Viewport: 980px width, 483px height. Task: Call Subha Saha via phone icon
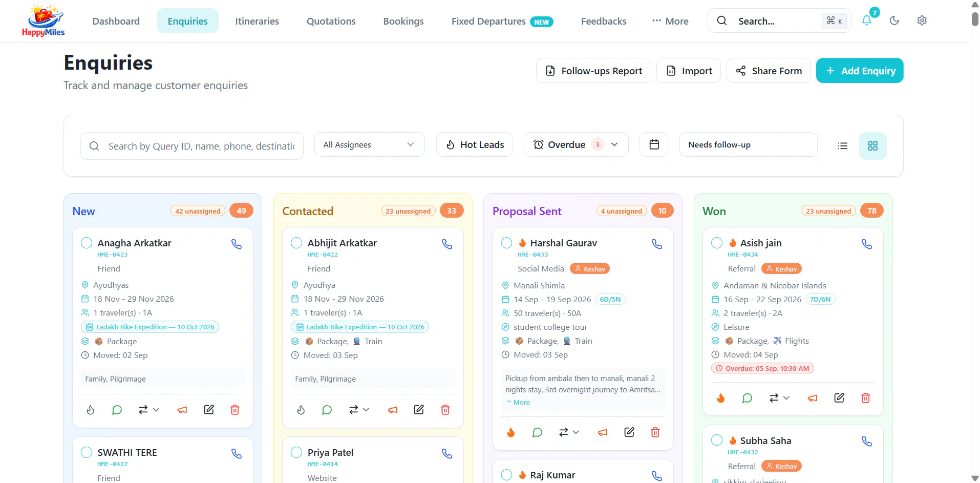pyautogui.click(x=867, y=442)
